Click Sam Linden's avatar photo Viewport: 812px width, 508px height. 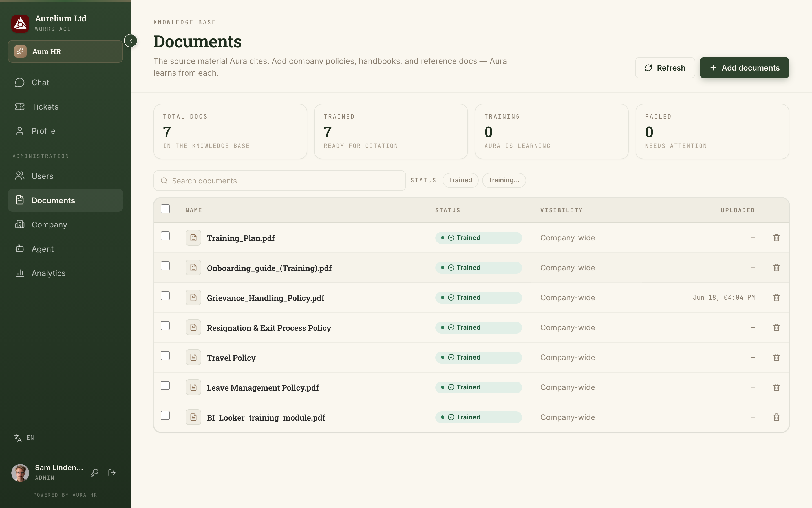(x=20, y=473)
